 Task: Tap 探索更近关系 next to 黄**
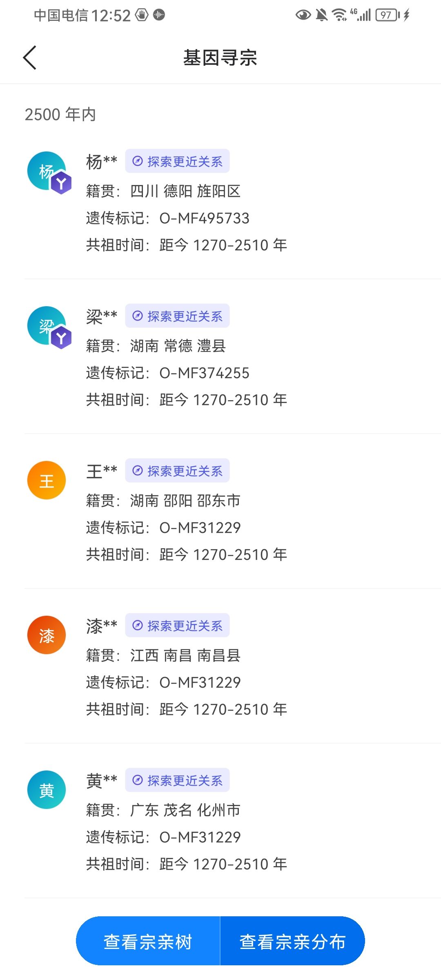[177, 780]
